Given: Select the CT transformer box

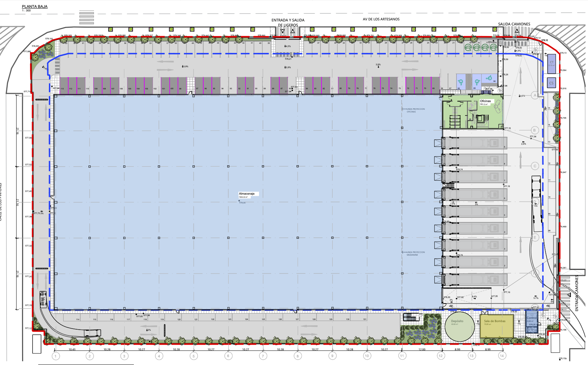Looking at the screenshot, I should tap(552, 64).
